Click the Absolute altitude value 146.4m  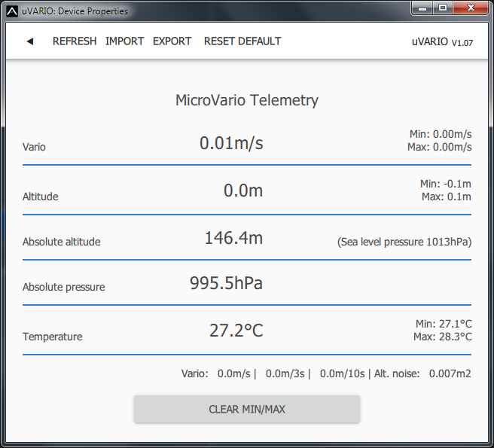(x=233, y=239)
